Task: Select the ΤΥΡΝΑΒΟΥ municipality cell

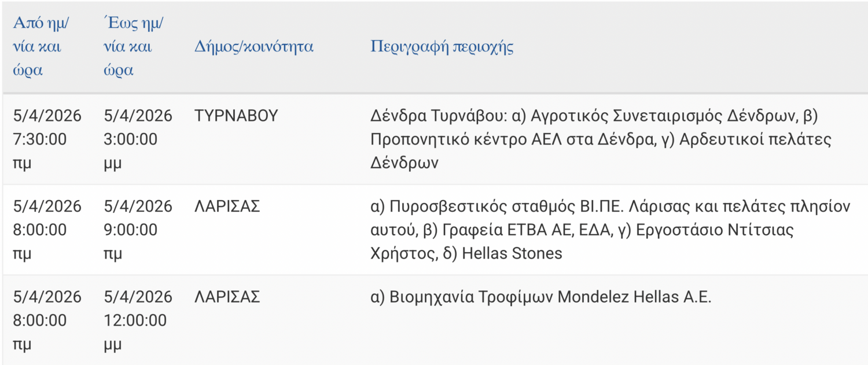Action: tap(237, 116)
